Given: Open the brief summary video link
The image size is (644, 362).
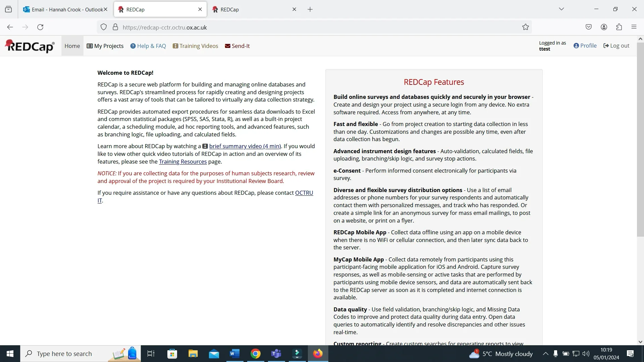Looking at the screenshot, I should (245, 146).
